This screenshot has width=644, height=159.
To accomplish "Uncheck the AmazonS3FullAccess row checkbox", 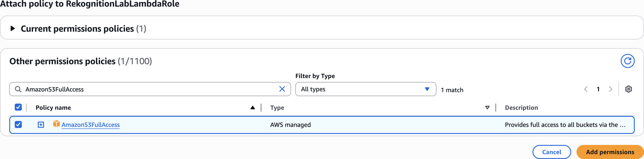I will pyautogui.click(x=18, y=125).
